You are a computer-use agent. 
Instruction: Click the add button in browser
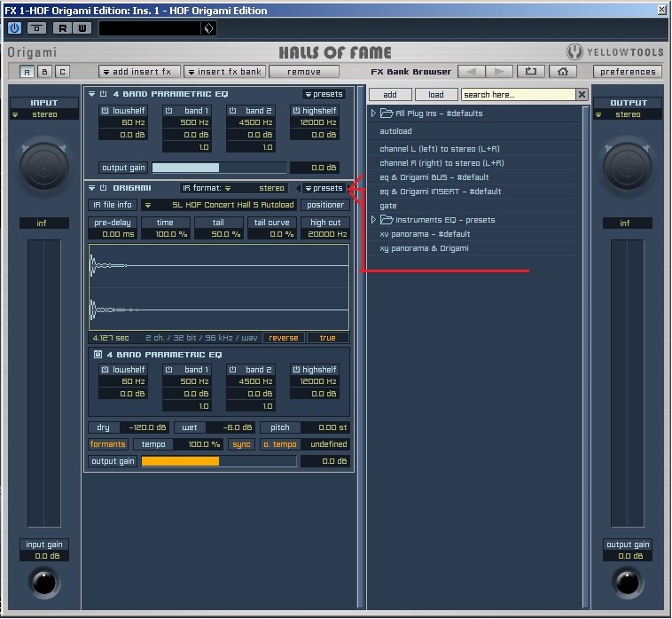click(x=390, y=94)
